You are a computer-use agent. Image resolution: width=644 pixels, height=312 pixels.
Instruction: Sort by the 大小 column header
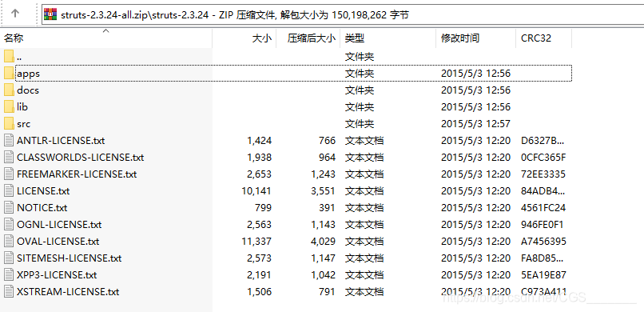(244, 38)
